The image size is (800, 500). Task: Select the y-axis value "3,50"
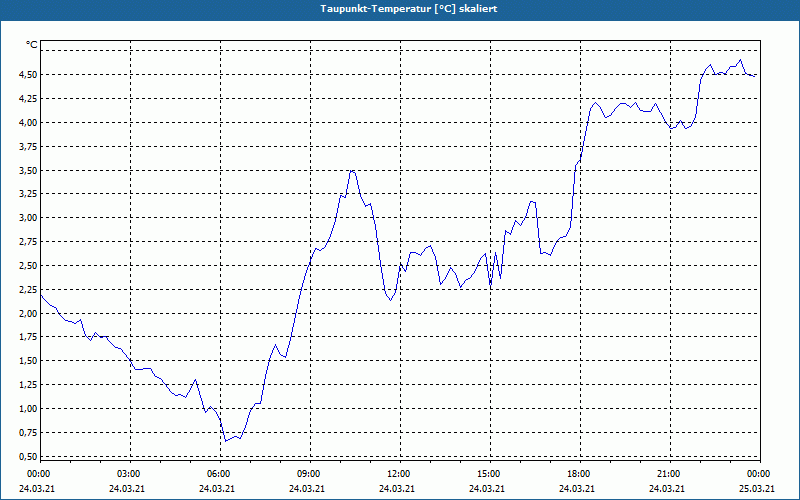coord(29,170)
